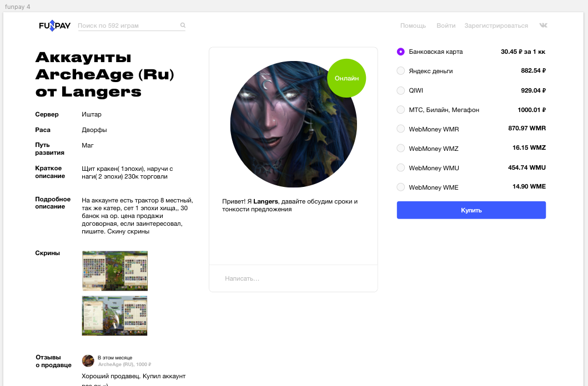
Task: Select Яндекс деньги payment option
Action: pyautogui.click(x=400, y=71)
